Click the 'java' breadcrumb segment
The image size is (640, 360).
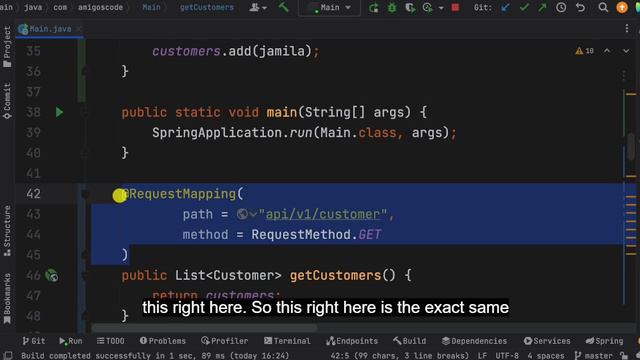pyautogui.click(x=33, y=7)
